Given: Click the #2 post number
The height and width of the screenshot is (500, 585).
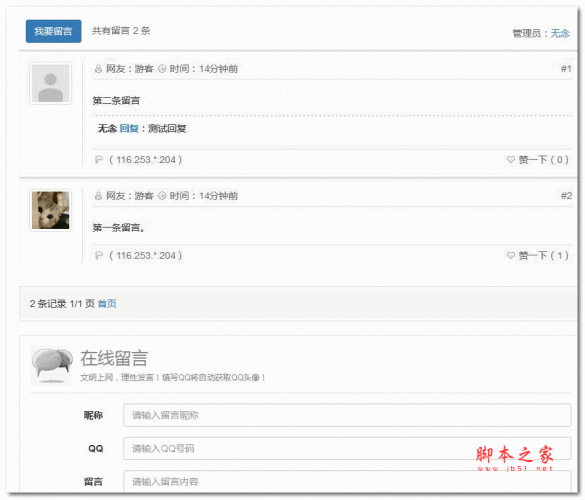Looking at the screenshot, I should coord(566,196).
